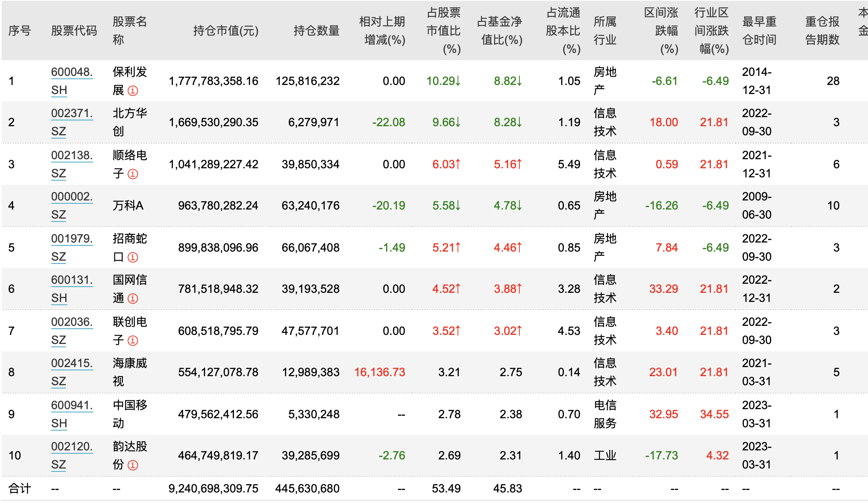Screen dimensions: 868x504
Task: Click holding value 1,669,530,290.35
Action: tap(214, 122)
